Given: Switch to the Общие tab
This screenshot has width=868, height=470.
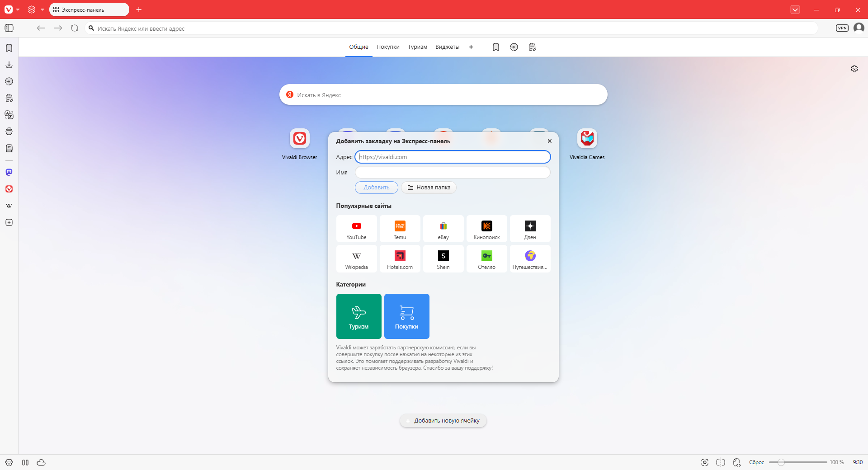Looking at the screenshot, I should coord(359,47).
